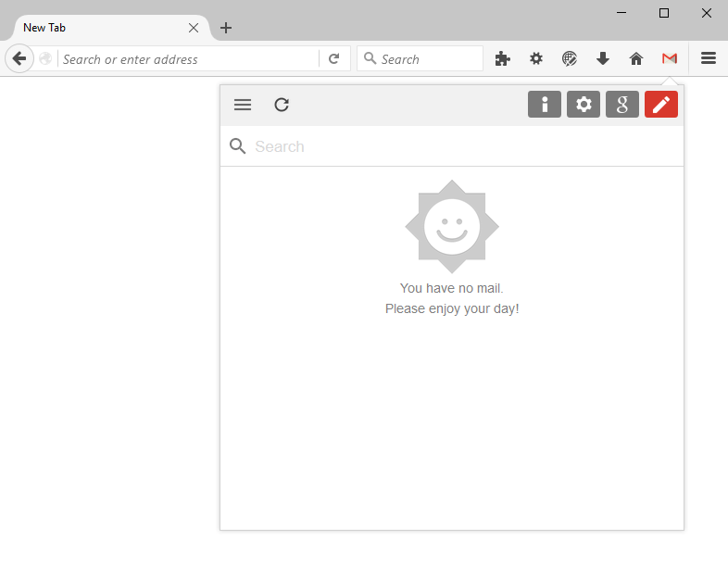Viewport: 728px width, 565px height.
Task: Click the red compose pencil button
Action: [x=660, y=104]
